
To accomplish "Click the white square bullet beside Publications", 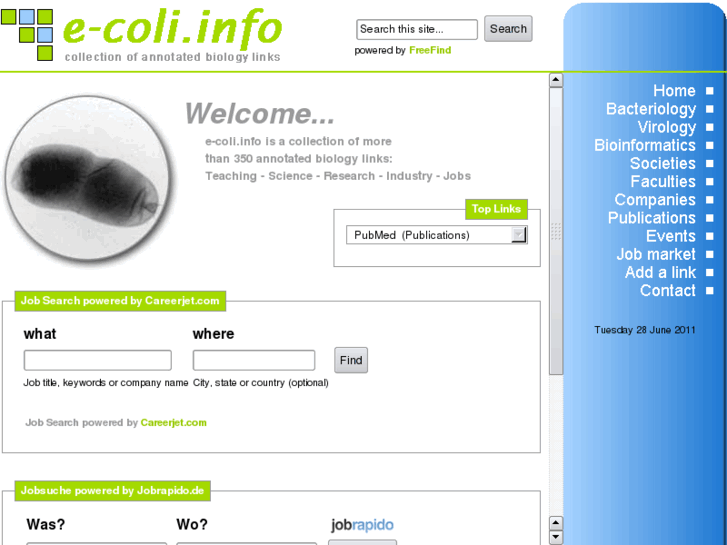I will click(709, 218).
